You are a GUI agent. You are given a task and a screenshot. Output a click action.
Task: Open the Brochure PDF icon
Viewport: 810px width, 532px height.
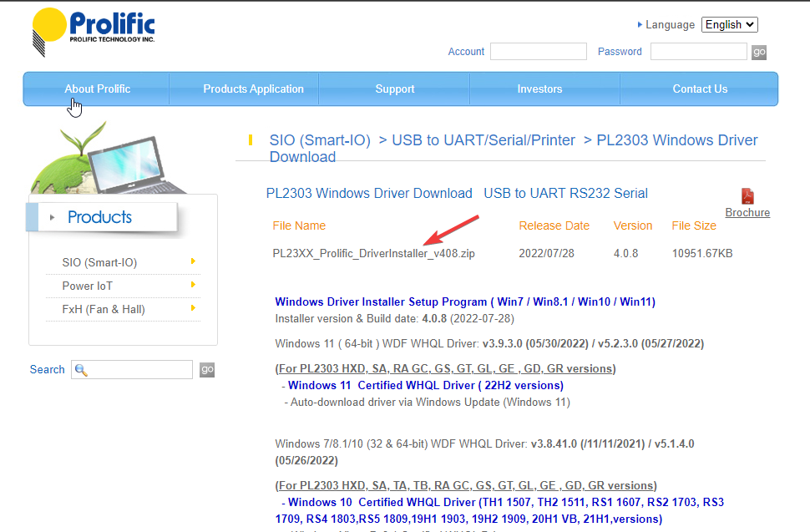pos(747,197)
